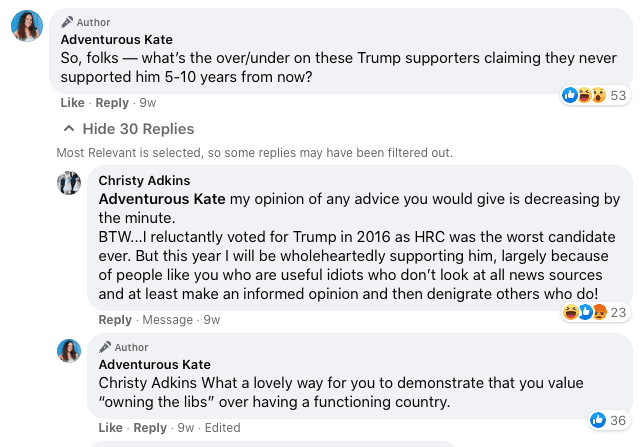Open the Edited history on Kate's reply
Viewport: 644px width, 447px height.
point(223,428)
